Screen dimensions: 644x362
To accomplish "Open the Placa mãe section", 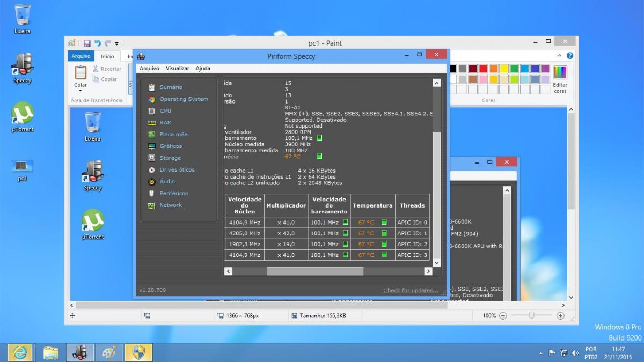I will tap(173, 134).
